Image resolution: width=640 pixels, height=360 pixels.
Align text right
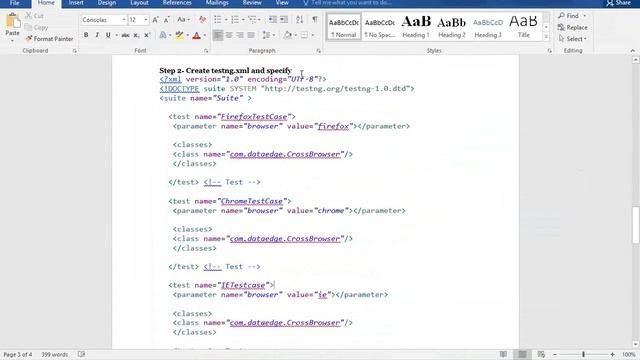240,35
